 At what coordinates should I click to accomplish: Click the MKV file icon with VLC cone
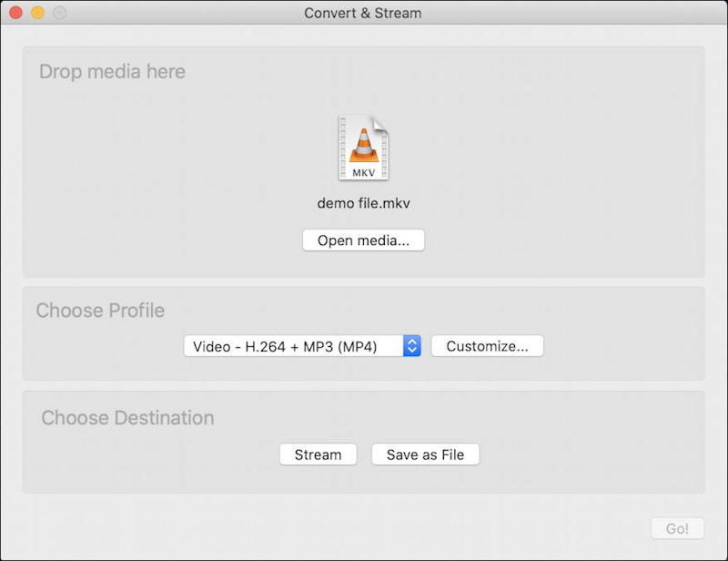coord(363,148)
